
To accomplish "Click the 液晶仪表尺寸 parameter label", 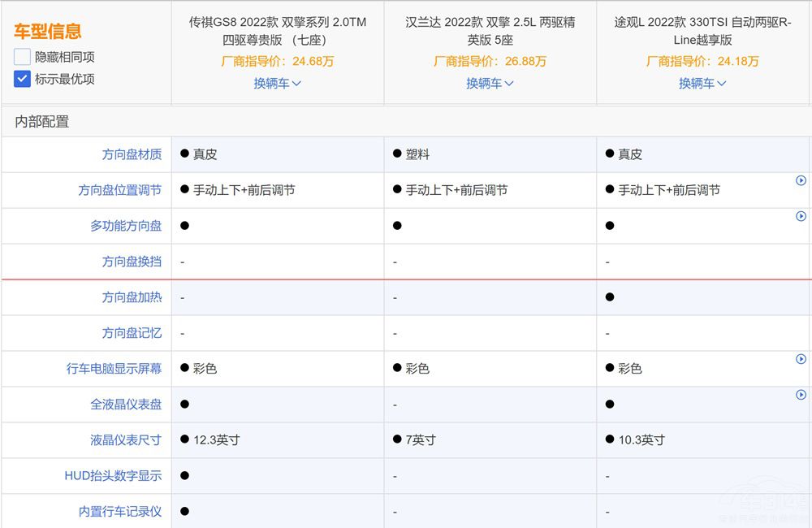I will click(x=126, y=440).
